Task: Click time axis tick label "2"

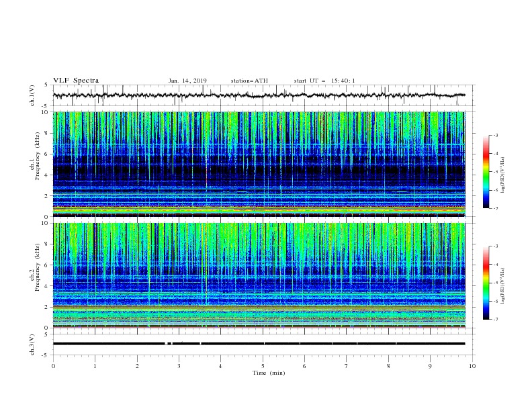Action: [x=137, y=366]
